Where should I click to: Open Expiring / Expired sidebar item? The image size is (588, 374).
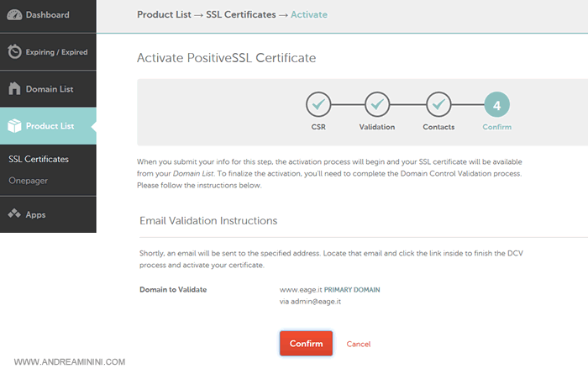[x=58, y=52]
